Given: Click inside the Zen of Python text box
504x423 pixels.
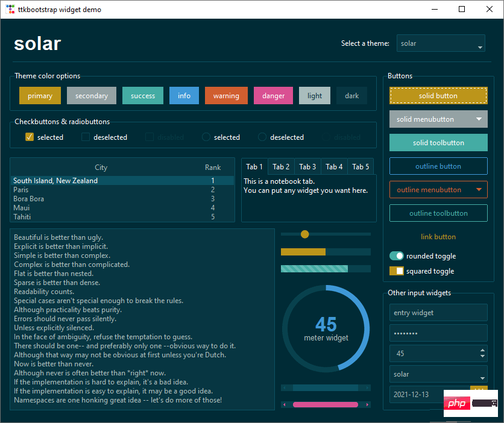Looking at the screenshot, I should click(142, 319).
